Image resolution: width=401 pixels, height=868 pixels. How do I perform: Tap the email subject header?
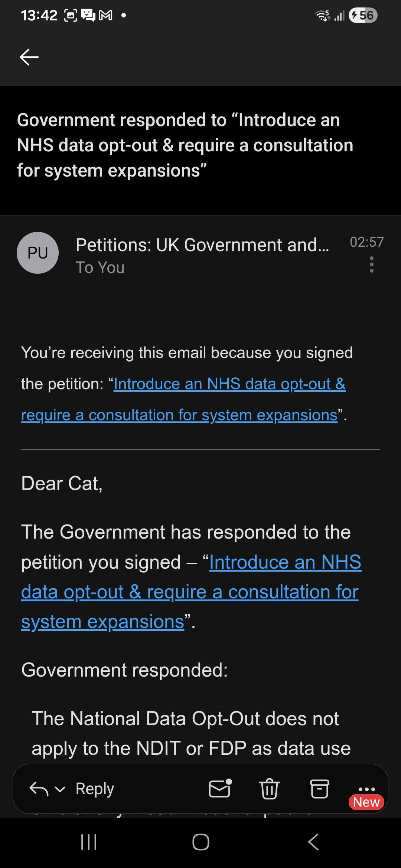tap(186, 145)
